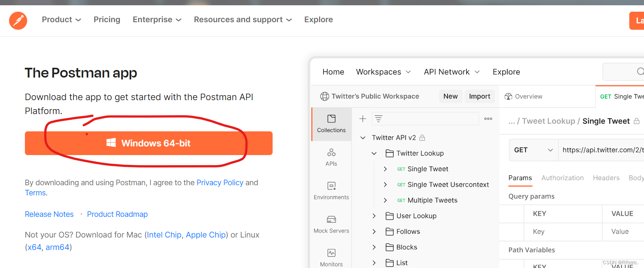Click the Blocks folder icon
The image size is (644, 268).
pos(389,247)
